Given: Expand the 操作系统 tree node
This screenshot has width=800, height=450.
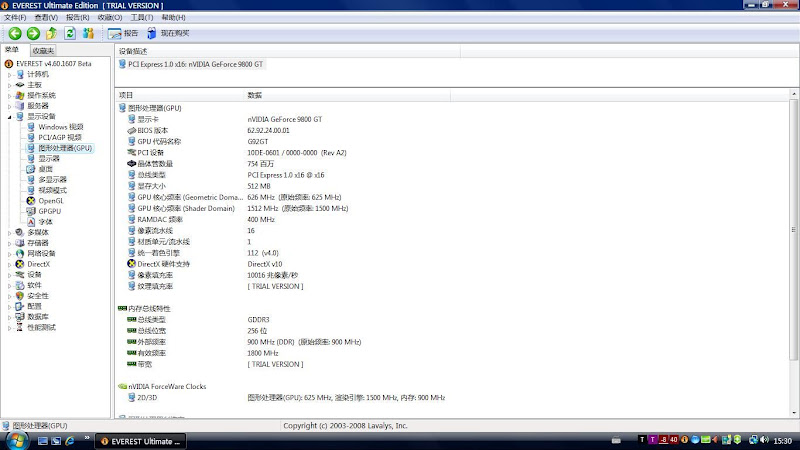Looking at the screenshot, I should coord(9,95).
